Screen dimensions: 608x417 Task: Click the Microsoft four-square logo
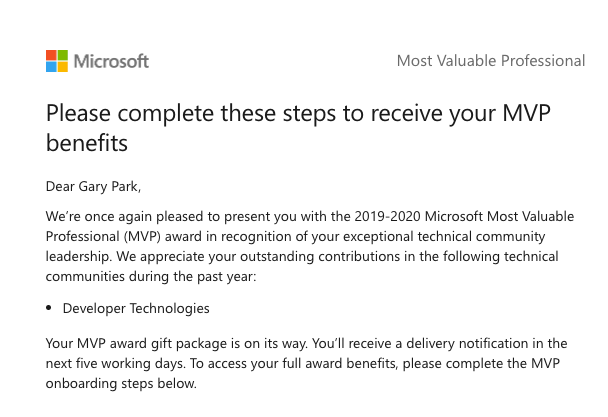coord(57,61)
